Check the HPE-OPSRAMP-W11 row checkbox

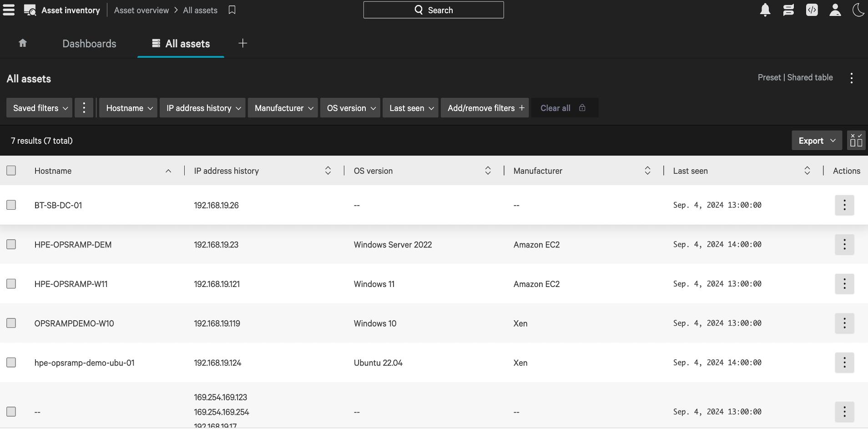11,284
